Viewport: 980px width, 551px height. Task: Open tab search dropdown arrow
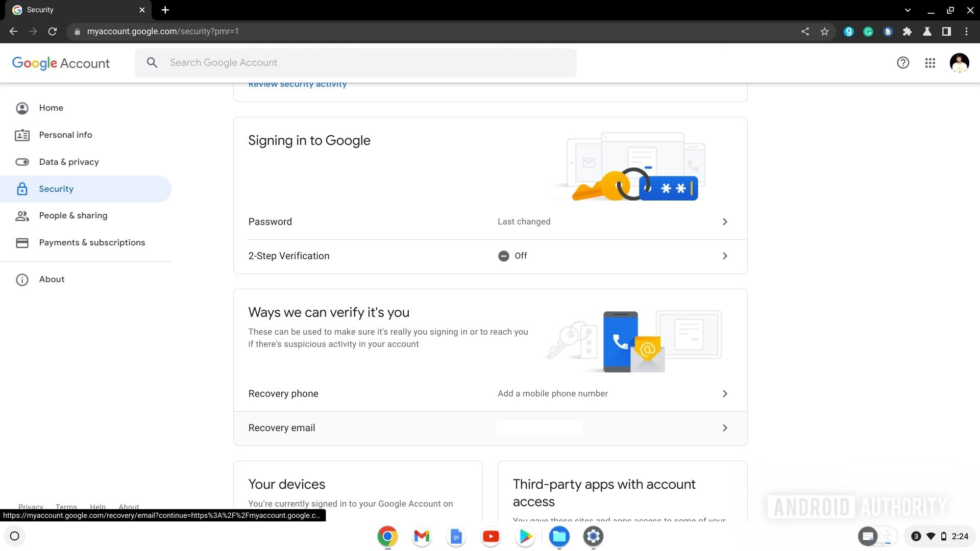(x=908, y=10)
